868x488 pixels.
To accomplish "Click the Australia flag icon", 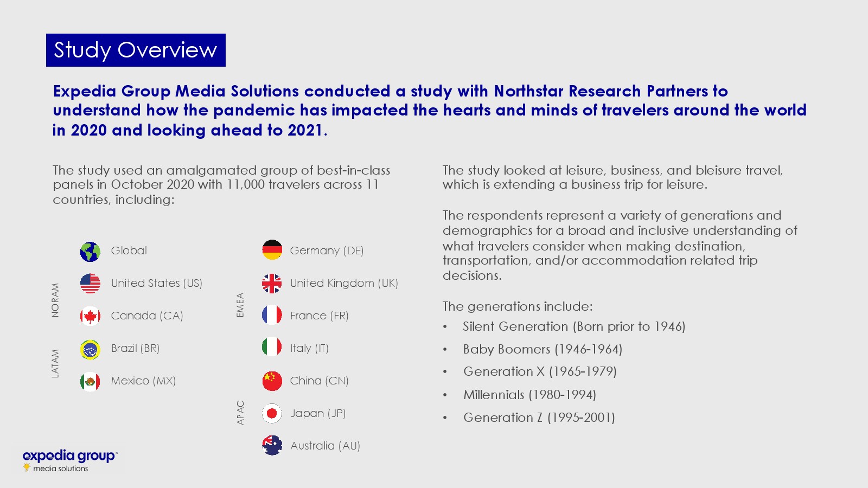I will (272, 446).
